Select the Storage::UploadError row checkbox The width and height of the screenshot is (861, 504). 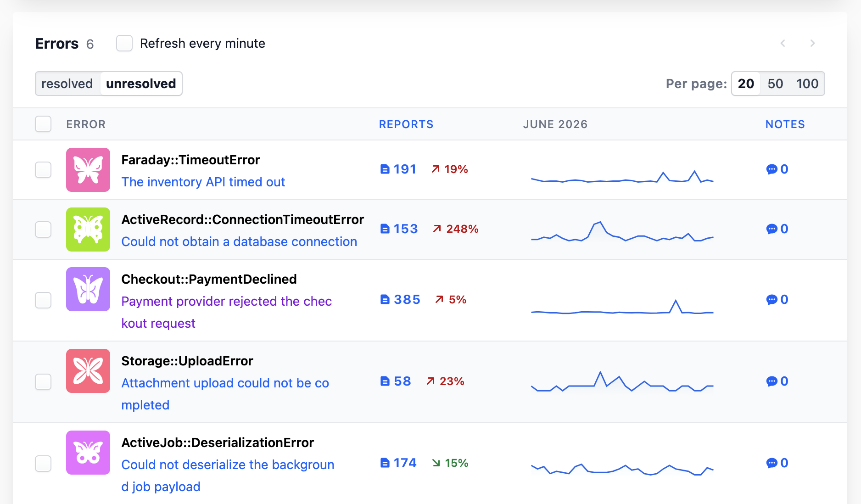[43, 382]
